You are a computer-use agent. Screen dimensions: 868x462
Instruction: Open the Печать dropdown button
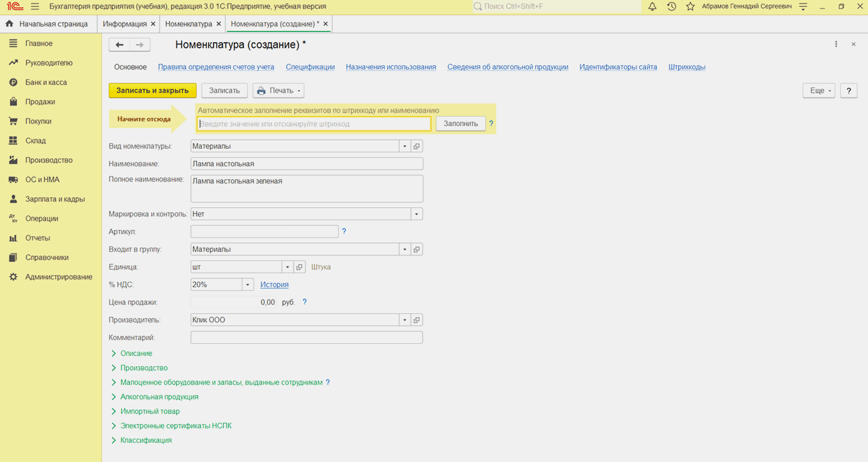(278, 91)
